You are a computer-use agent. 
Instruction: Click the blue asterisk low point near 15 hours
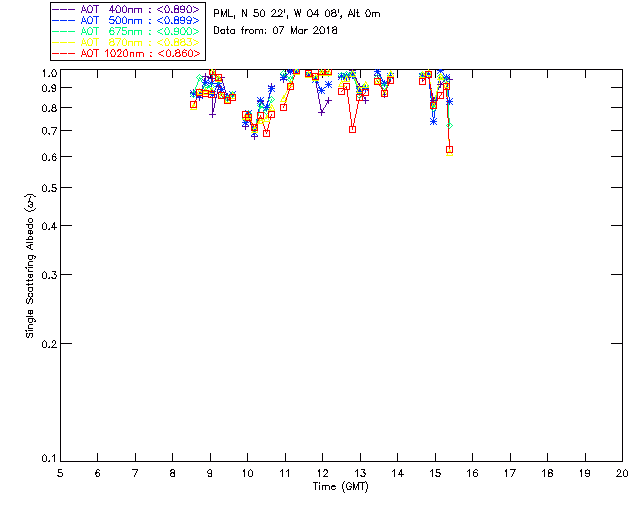coord(433,121)
